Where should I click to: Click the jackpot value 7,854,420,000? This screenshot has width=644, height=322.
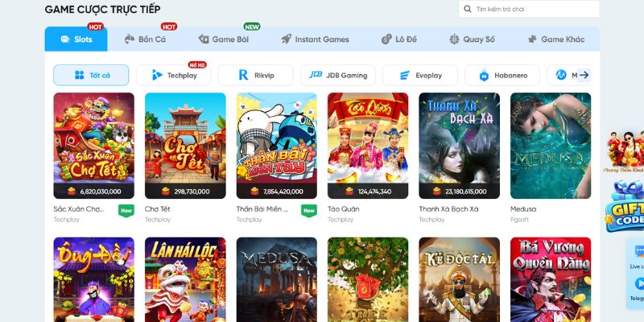tap(283, 192)
